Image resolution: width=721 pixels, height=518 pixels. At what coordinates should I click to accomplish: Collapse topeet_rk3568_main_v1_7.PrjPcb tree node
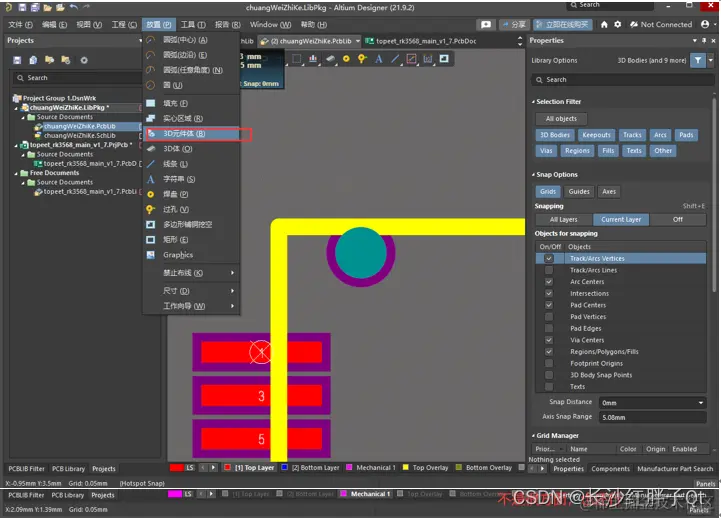16,145
